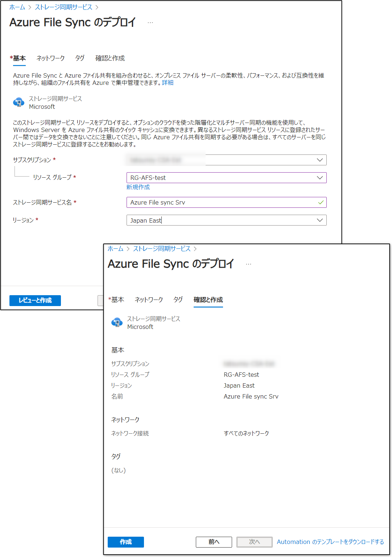Viewport: 392px width, 557px height.
Task: Click the ネットワーク section heading in review summary
Action: pos(125,420)
